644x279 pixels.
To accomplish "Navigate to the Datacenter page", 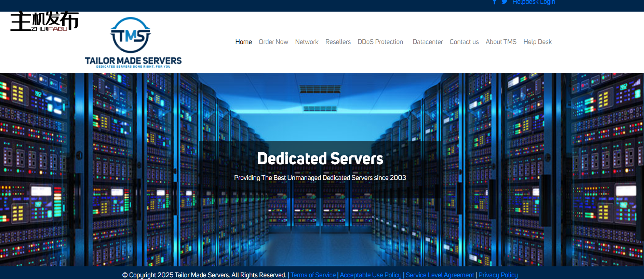I will coord(428,42).
